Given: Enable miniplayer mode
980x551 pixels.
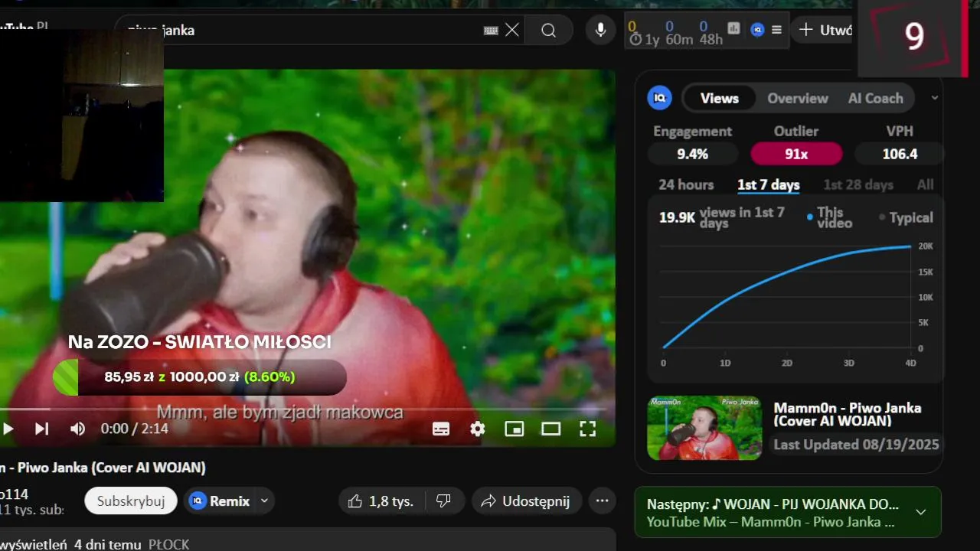Looking at the screenshot, I should [x=514, y=429].
